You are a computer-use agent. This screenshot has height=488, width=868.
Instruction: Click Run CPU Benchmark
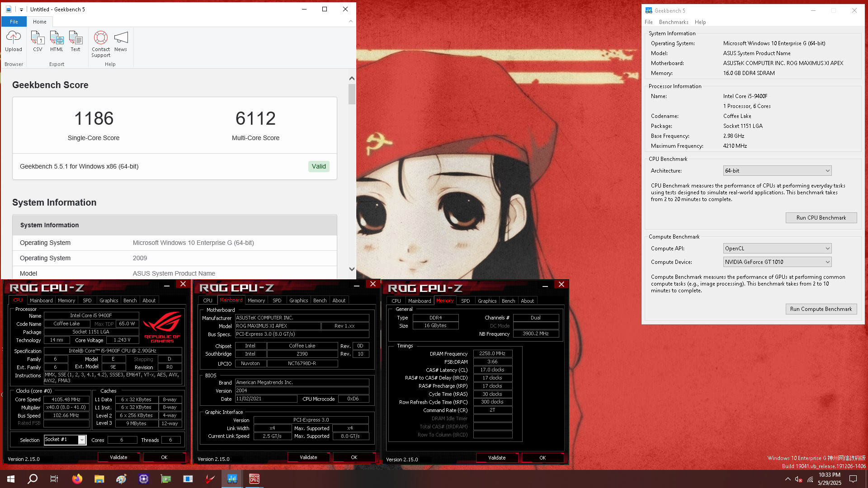[x=821, y=218]
